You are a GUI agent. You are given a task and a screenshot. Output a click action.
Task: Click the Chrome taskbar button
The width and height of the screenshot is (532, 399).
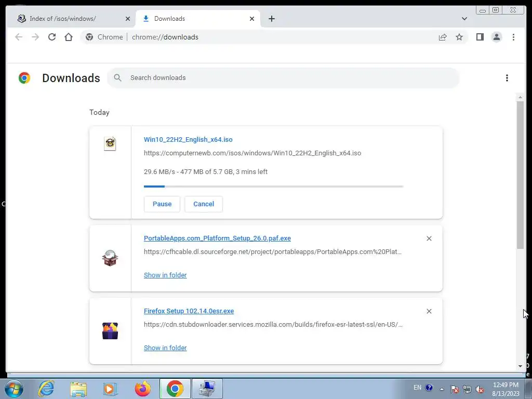point(175,389)
